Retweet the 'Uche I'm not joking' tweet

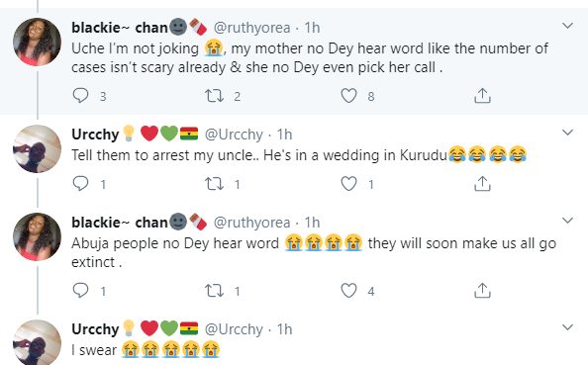click(214, 96)
